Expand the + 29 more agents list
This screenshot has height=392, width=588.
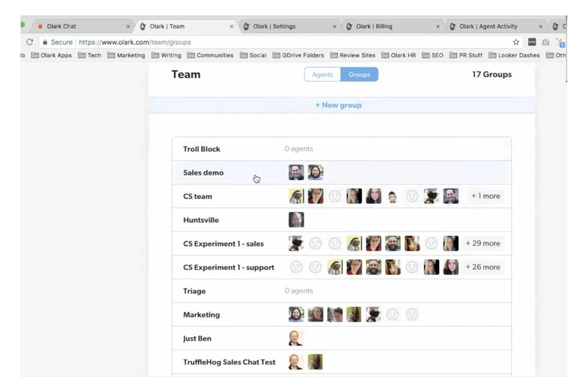pyautogui.click(x=483, y=243)
